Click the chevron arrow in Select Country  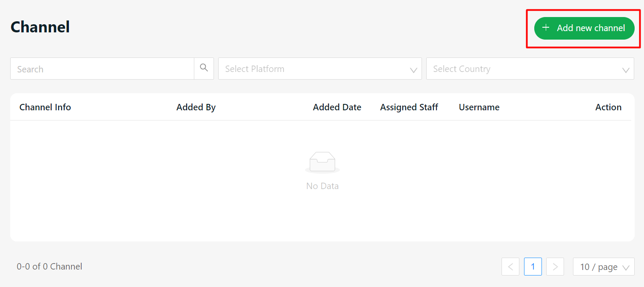(625, 70)
